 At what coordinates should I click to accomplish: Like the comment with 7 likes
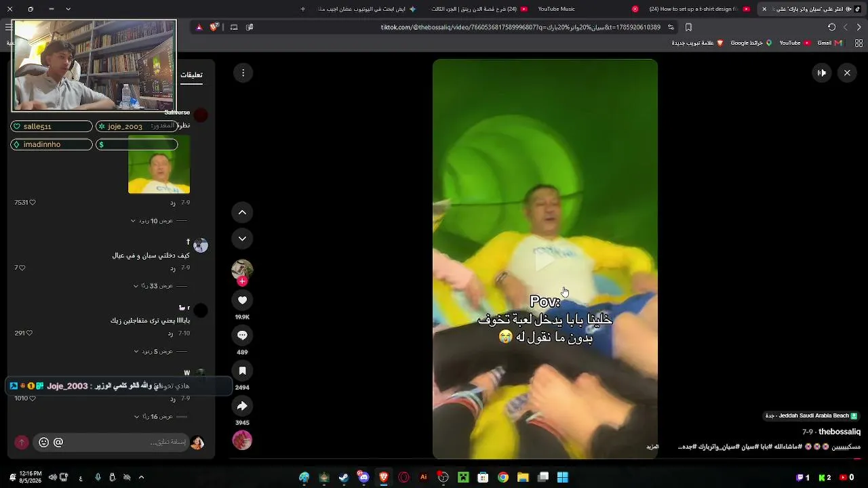tap(22, 268)
